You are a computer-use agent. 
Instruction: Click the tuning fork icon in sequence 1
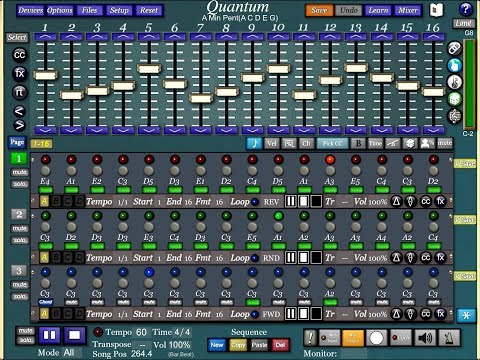411,201
